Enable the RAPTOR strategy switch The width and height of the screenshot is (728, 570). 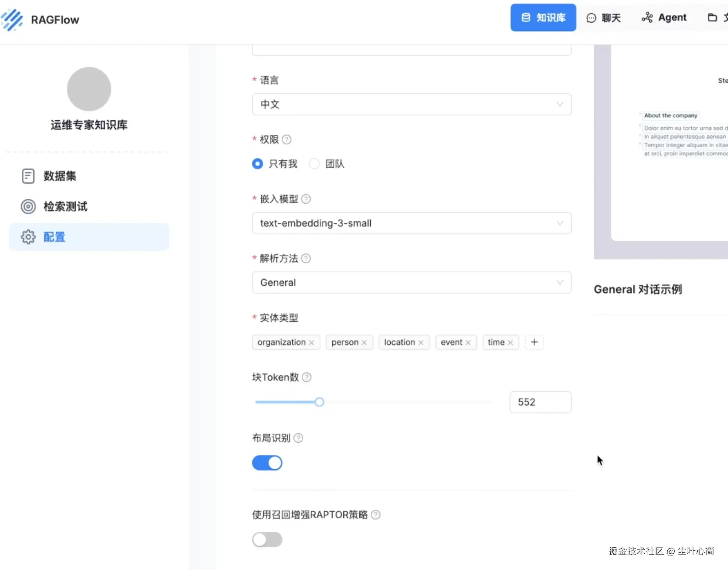point(267,540)
